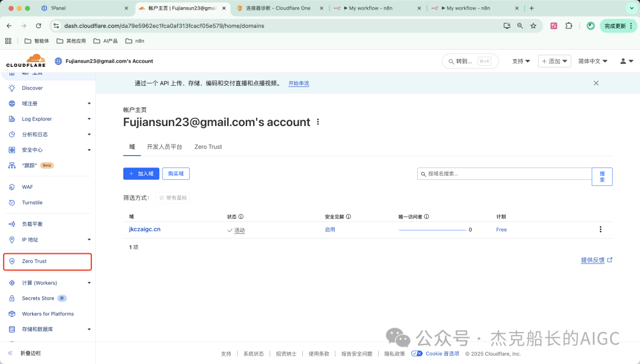Viewport: 640px width, 364px height.
Task: Bookmark this page with the star icon
Action: click(533, 25)
